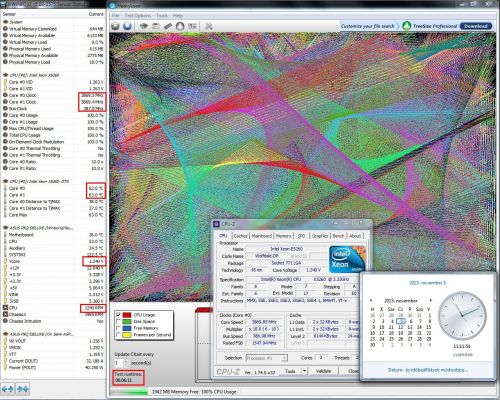This screenshot has width=500, height=400.
Task: Collapse the Intel Xeon X5260 DTS group
Action: tap(5, 181)
